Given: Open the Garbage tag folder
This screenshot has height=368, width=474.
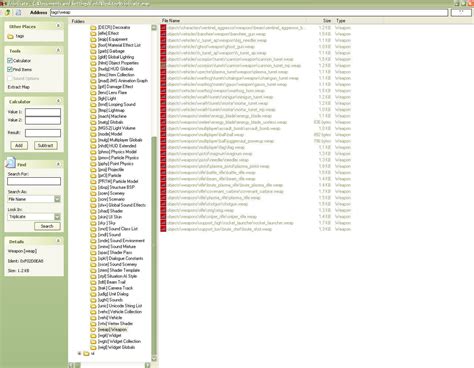Looking at the screenshot, I should 107,51.
